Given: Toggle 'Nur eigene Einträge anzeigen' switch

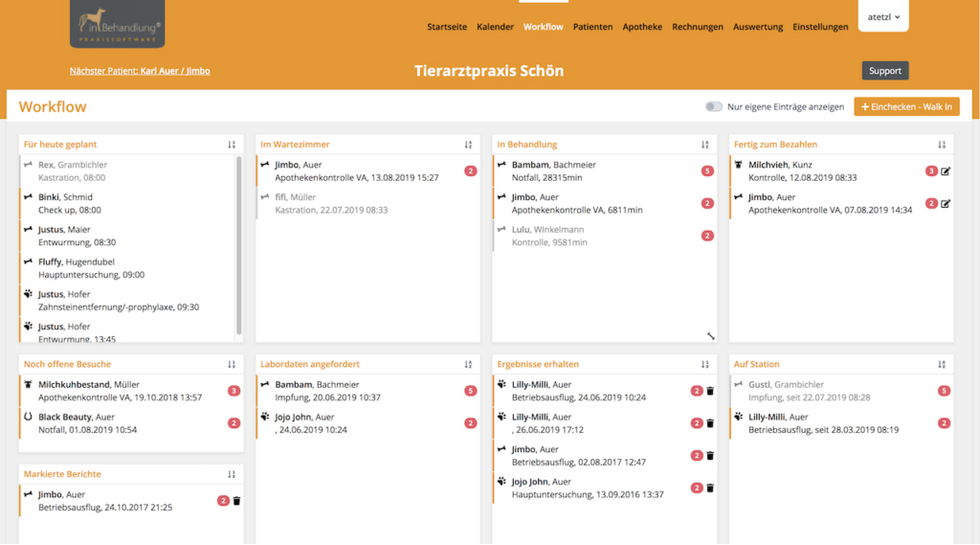Looking at the screenshot, I should (x=714, y=106).
